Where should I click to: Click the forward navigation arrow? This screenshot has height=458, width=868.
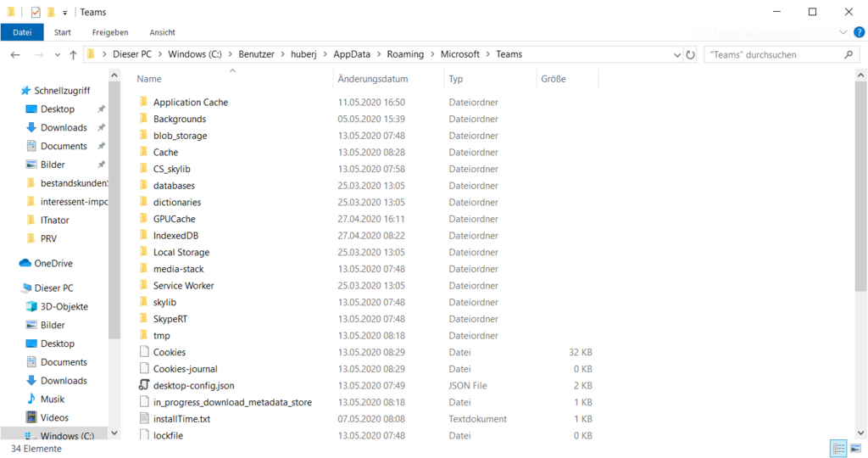tap(39, 54)
